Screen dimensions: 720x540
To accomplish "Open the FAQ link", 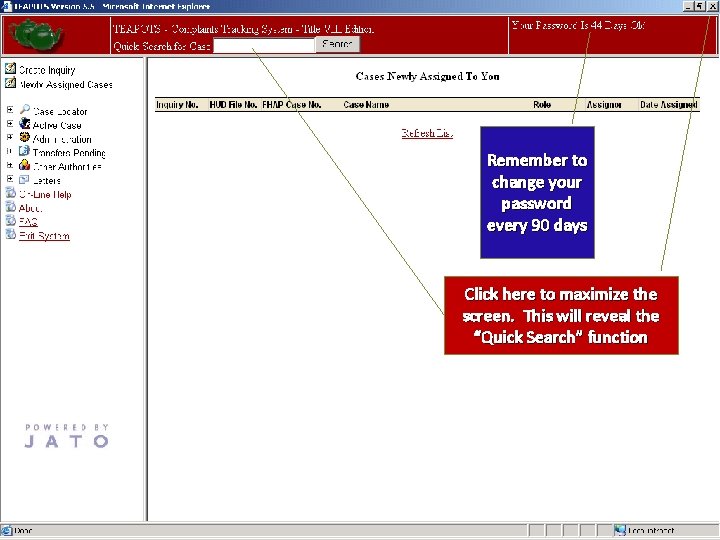I will click(28, 222).
